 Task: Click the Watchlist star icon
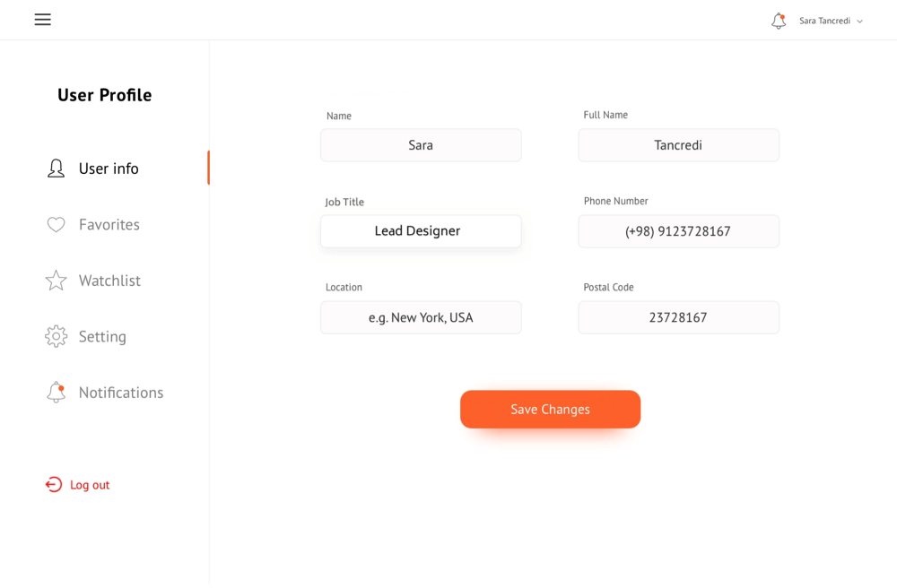[x=56, y=280]
